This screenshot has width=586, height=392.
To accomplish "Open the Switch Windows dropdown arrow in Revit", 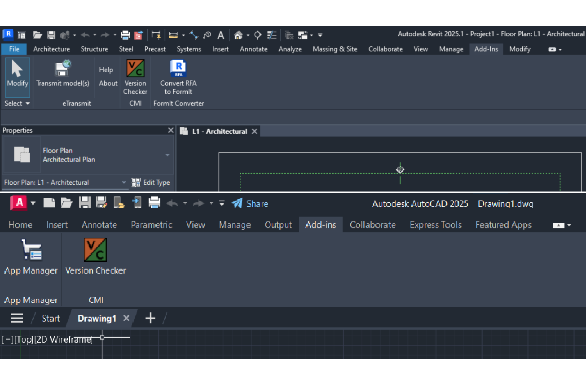I will click(311, 35).
